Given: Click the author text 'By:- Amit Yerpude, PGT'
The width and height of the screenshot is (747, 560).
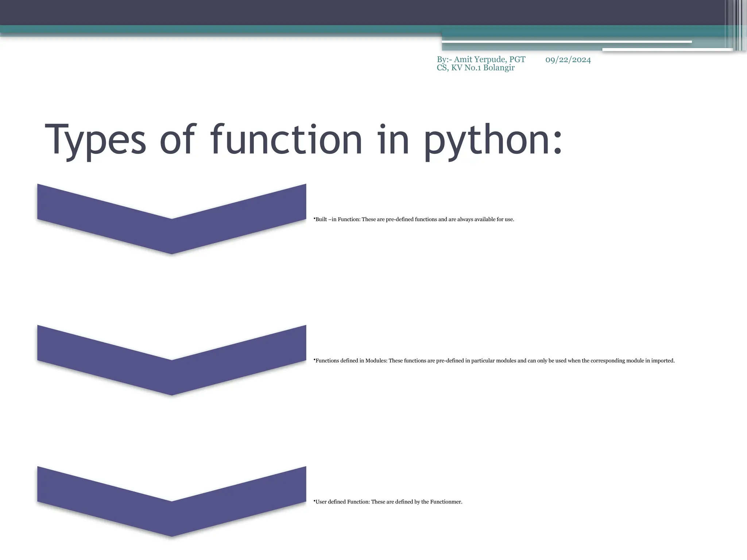Looking at the screenshot, I should (481, 59).
